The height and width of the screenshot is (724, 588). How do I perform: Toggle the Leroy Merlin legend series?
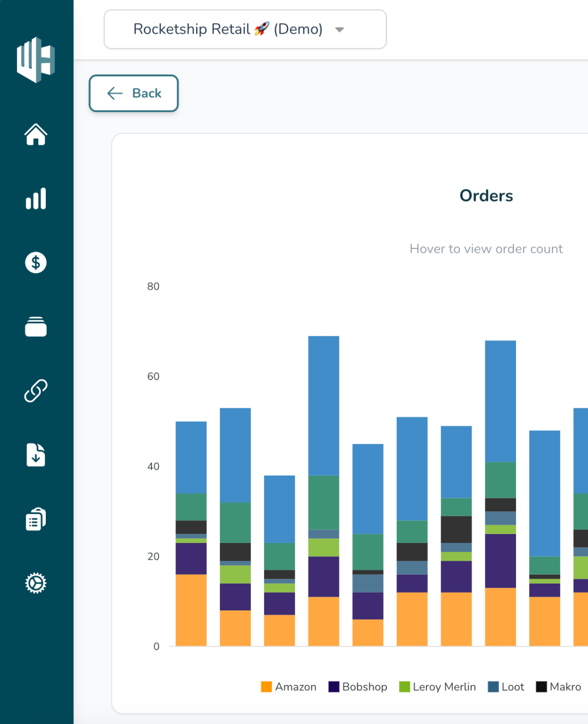point(437,687)
